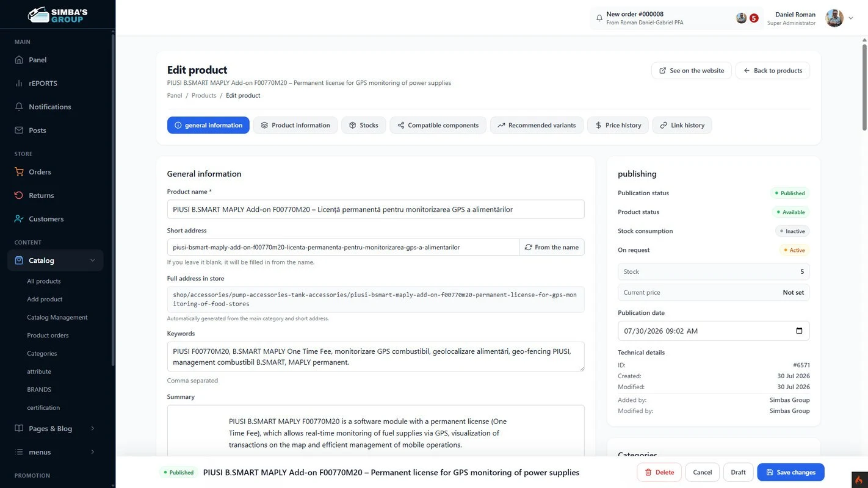Click the flame icon in the corner
The width and height of the screenshot is (868, 488).
tap(859, 479)
